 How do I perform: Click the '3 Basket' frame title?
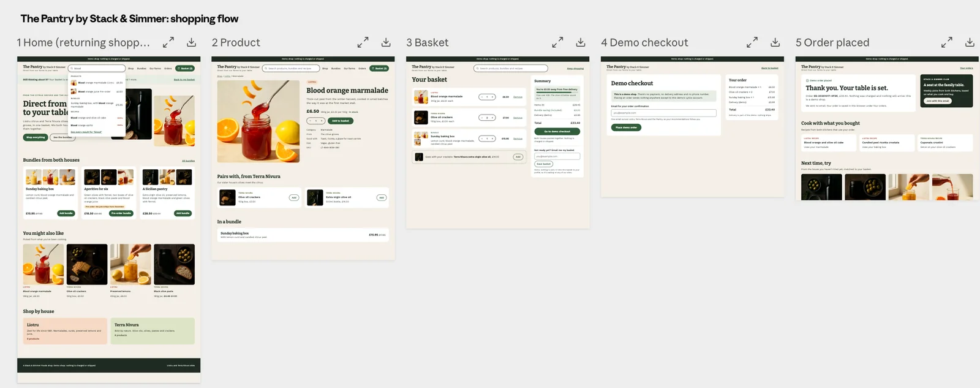(x=428, y=42)
